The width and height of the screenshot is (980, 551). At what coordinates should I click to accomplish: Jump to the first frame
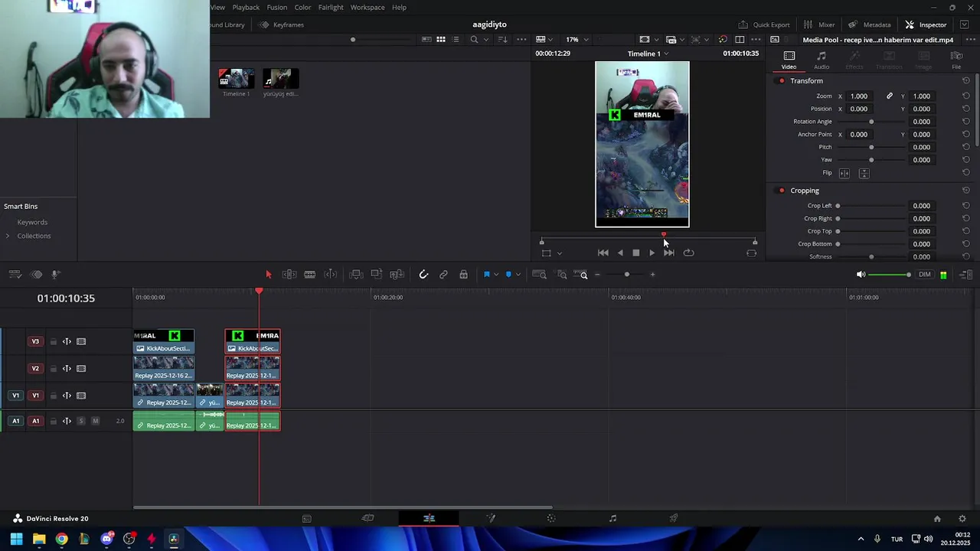[x=603, y=253]
